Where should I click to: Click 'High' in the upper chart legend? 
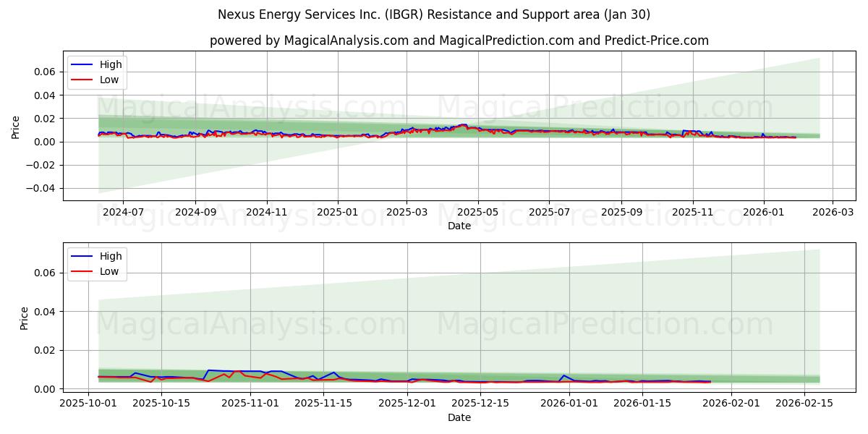tap(111, 64)
